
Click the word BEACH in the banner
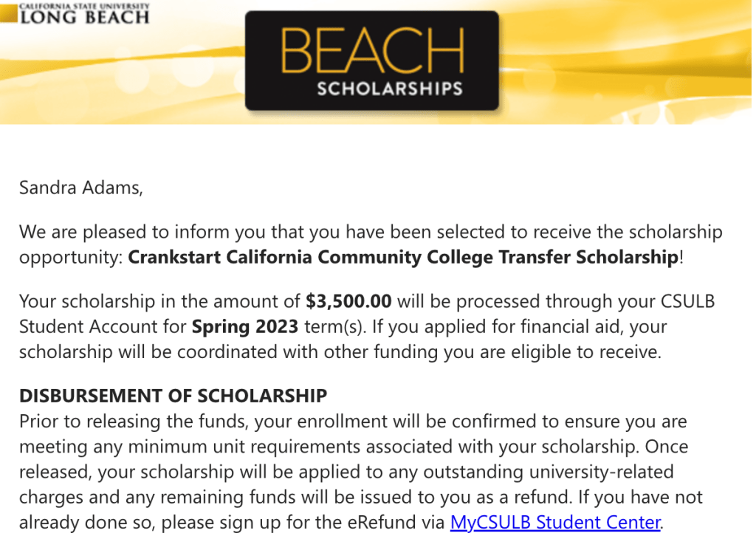click(371, 49)
